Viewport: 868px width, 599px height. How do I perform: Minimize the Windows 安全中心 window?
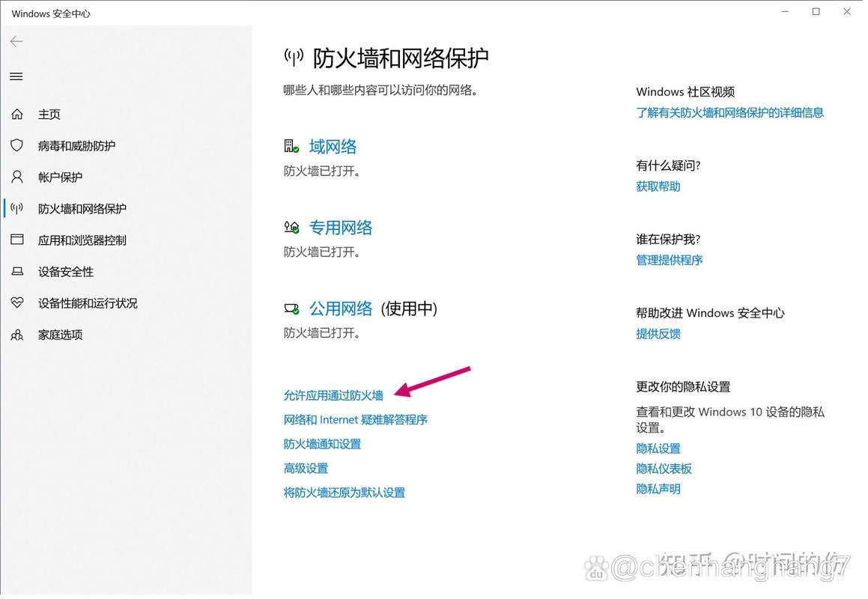[x=784, y=12]
